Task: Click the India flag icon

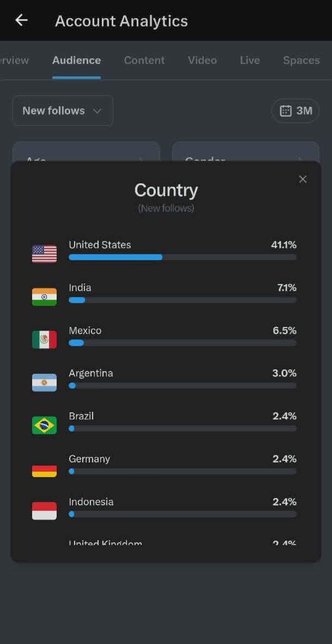Action: 45,296
